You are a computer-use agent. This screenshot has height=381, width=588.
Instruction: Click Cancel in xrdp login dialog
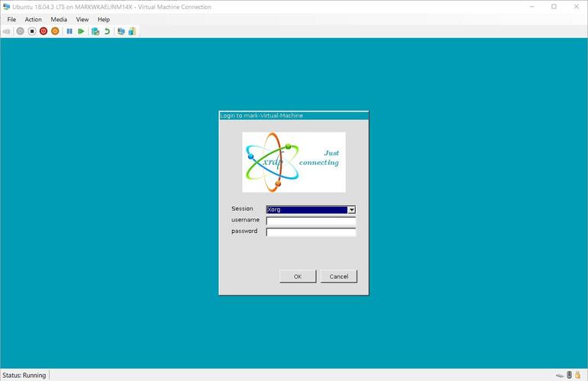click(x=338, y=276)
